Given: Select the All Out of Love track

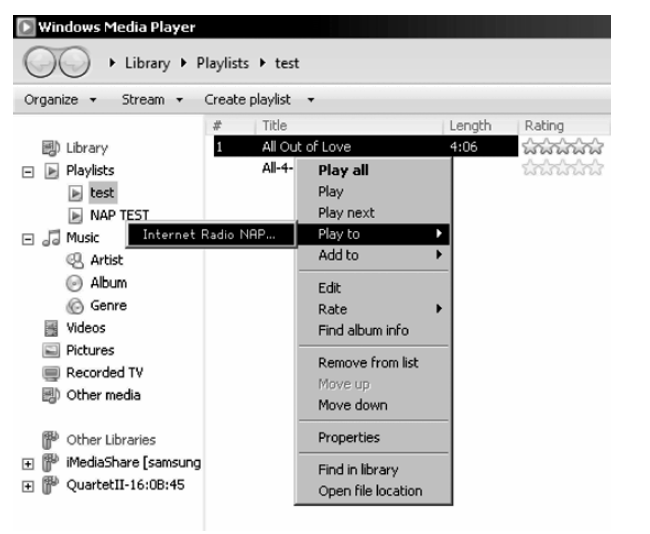Looking at the screenshot, I should pos(366,146).
